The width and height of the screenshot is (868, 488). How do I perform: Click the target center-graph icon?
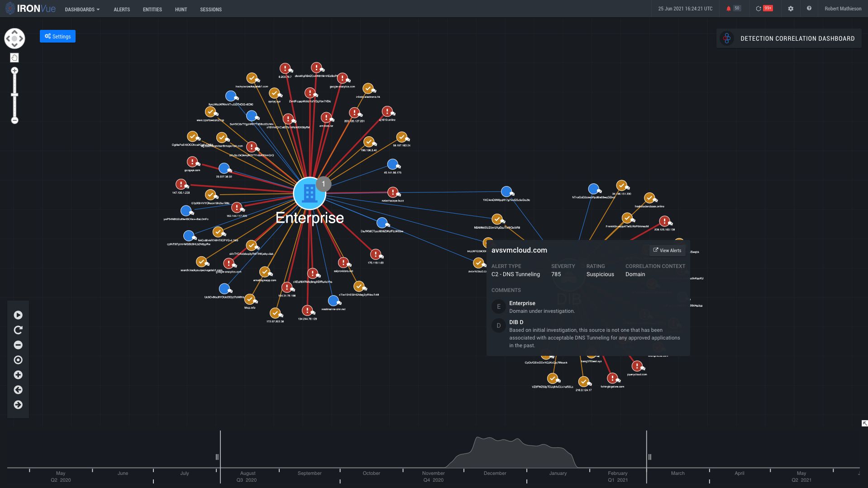[x=18, y=360]
